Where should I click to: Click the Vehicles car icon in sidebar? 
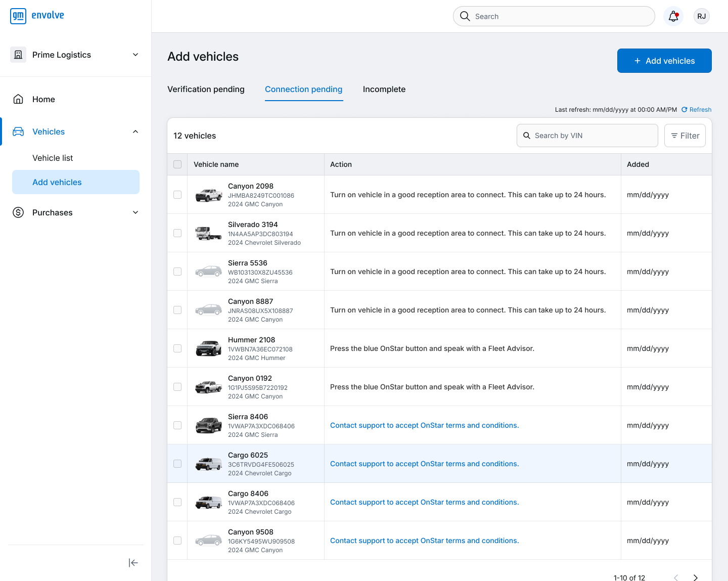click(18, 131)
